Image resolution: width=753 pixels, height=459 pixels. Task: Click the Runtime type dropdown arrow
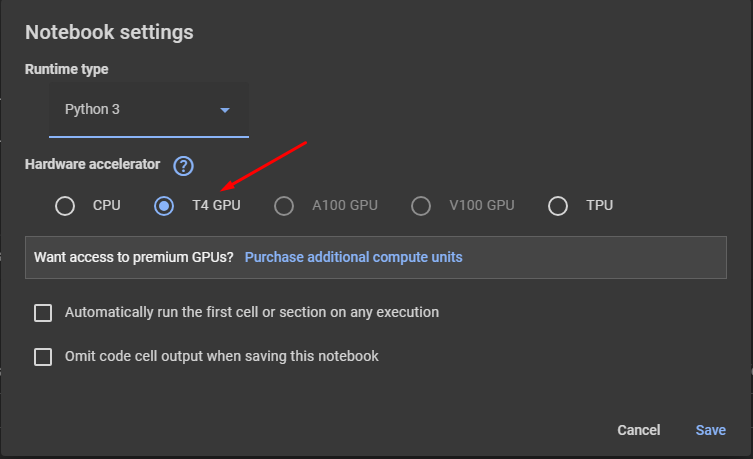[x=225, y=110]
